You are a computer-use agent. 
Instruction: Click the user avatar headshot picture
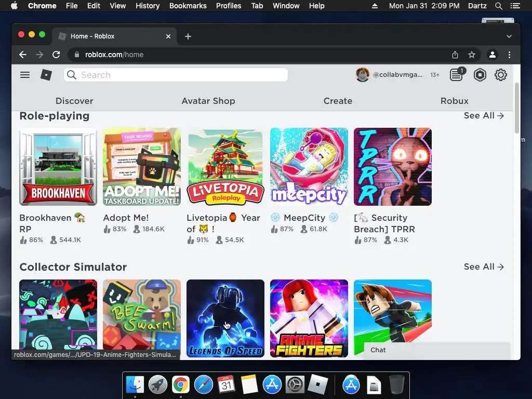[x=362, y=75]
